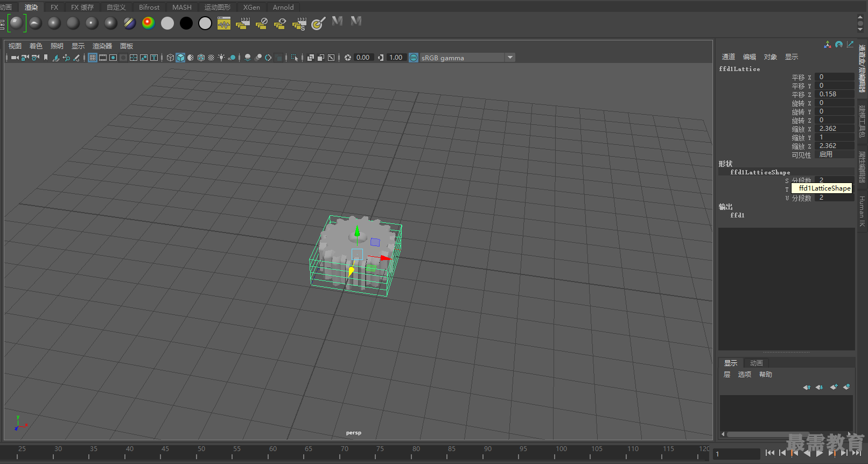The image size is (868, 464).
Task: Open the 照明 panel menu
Action: coord(57,46)
